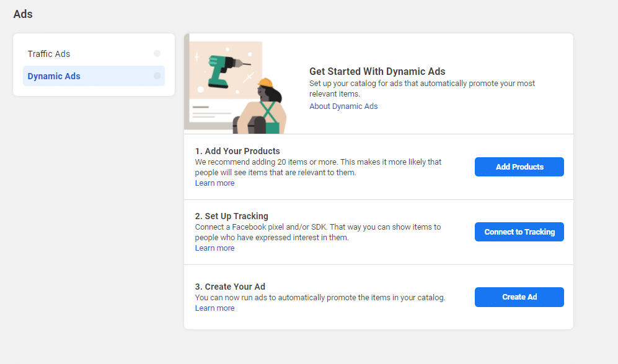Open Learn more under Add Your Products
This screenshot has width=618, height=364.
click(x=214, y=183)
